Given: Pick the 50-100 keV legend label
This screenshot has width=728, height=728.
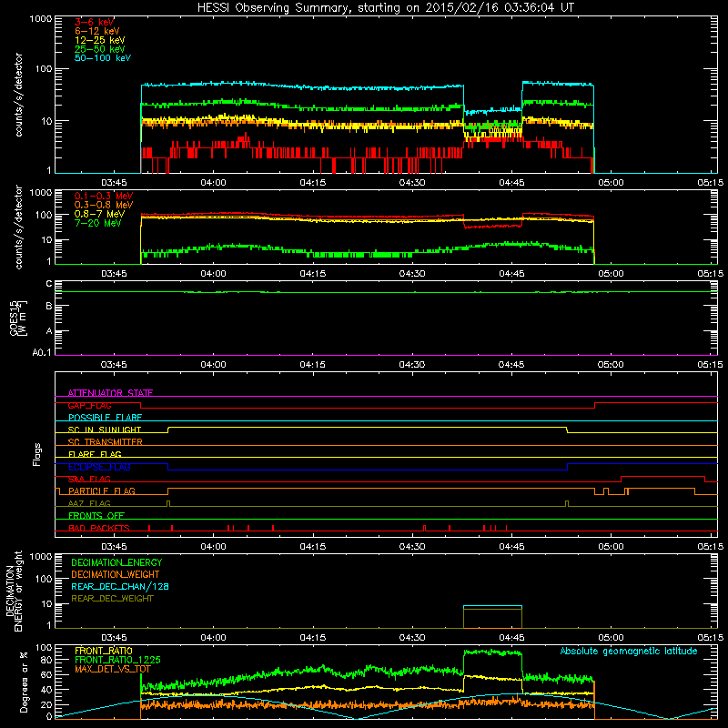Looking at the screenshot, I should coord(103,58).
